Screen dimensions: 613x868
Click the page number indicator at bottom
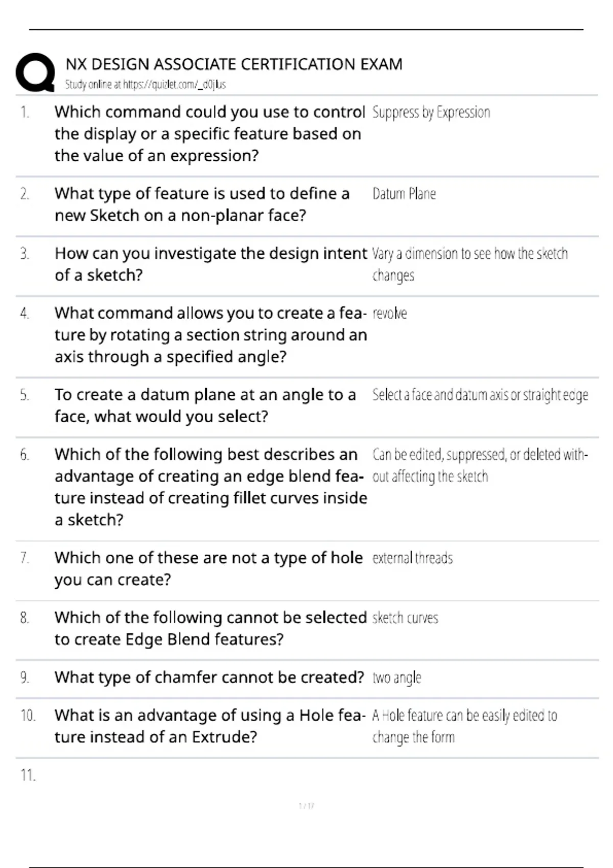(306, 806)
